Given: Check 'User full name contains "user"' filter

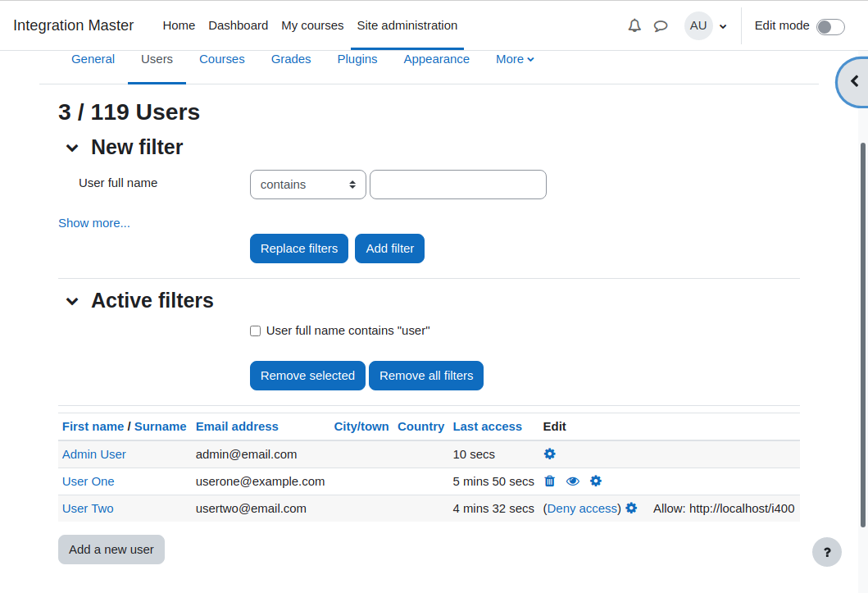Looking at the screenshot, I should point(255,331).
